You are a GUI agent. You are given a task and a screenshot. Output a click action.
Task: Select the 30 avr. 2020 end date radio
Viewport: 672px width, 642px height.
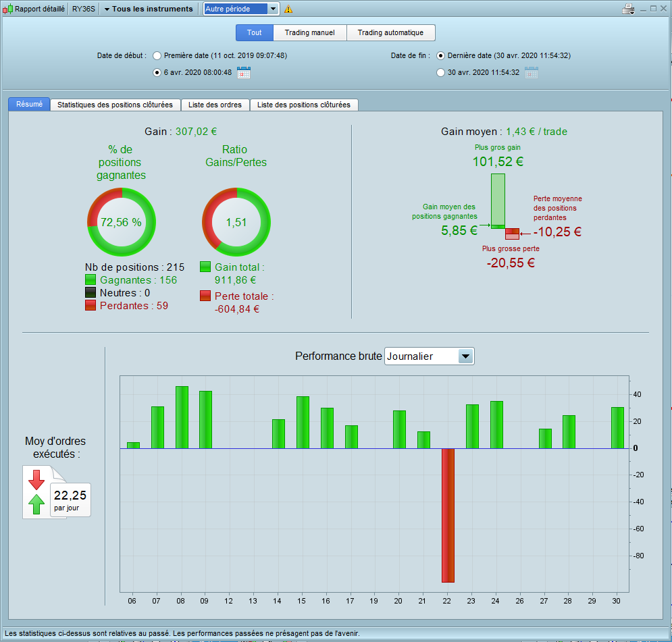pyautogui.click(x=440, y=73)
